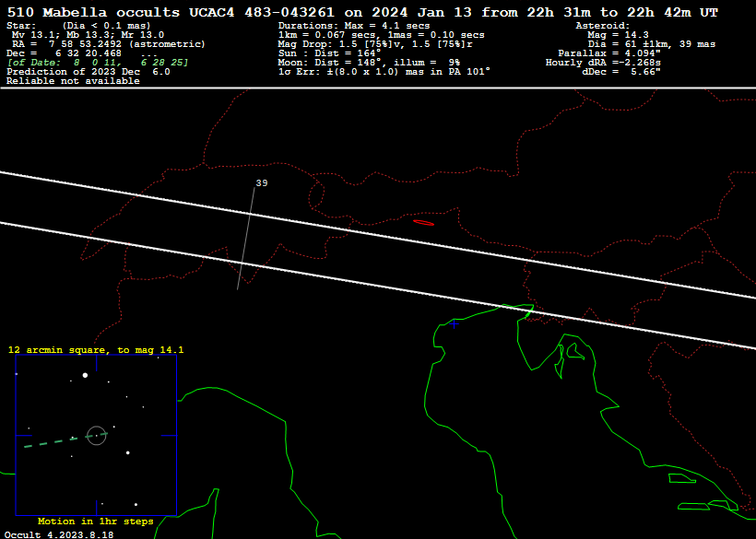Click 'Durations: Max = 4.1 secs' text
Image resolution: width=756 pixels, height=539 pixels.
354,26
